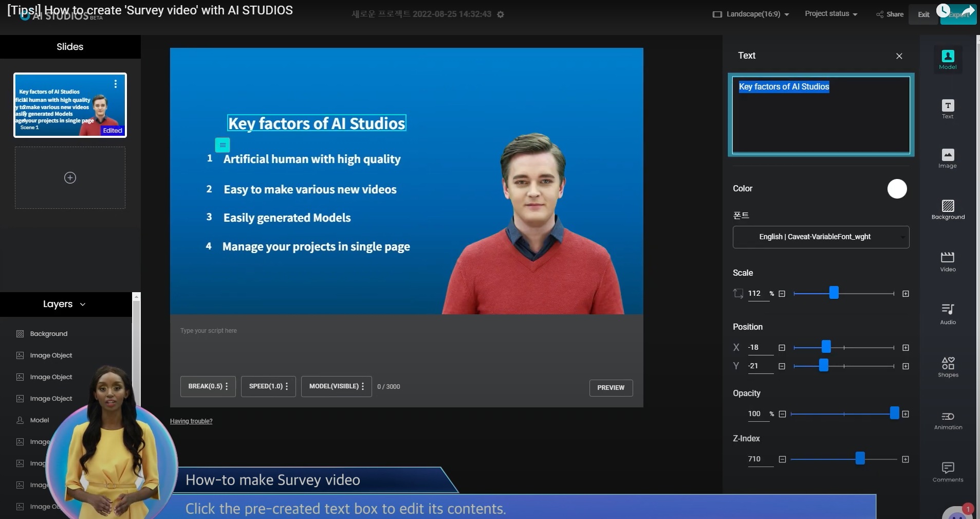Open the Having trouble? link
Screen dimensions: 980x519
click(x=191, y=421)
